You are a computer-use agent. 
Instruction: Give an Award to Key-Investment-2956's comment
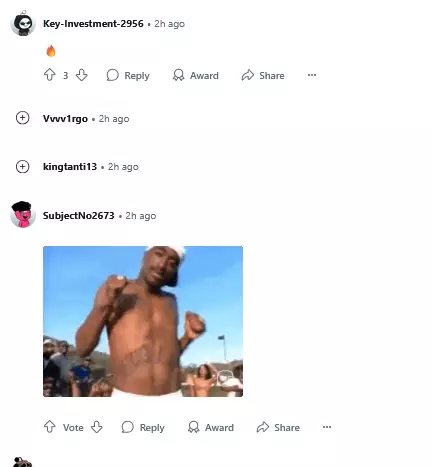click(x=196, y=75)
